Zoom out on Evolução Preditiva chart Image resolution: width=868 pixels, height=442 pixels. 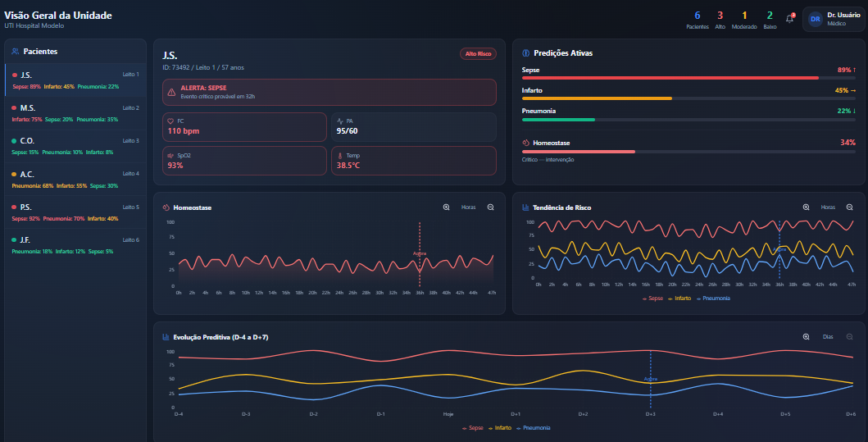[x=850, y=337]
